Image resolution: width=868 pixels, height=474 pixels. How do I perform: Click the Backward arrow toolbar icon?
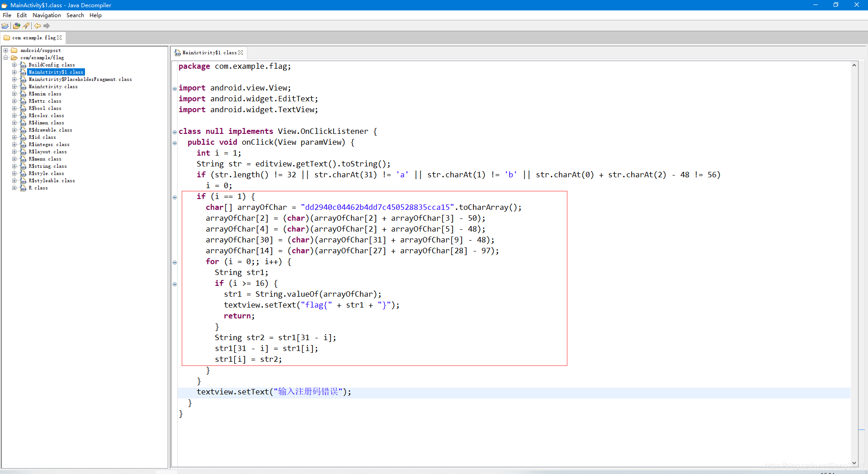click(x=38, y=26)
